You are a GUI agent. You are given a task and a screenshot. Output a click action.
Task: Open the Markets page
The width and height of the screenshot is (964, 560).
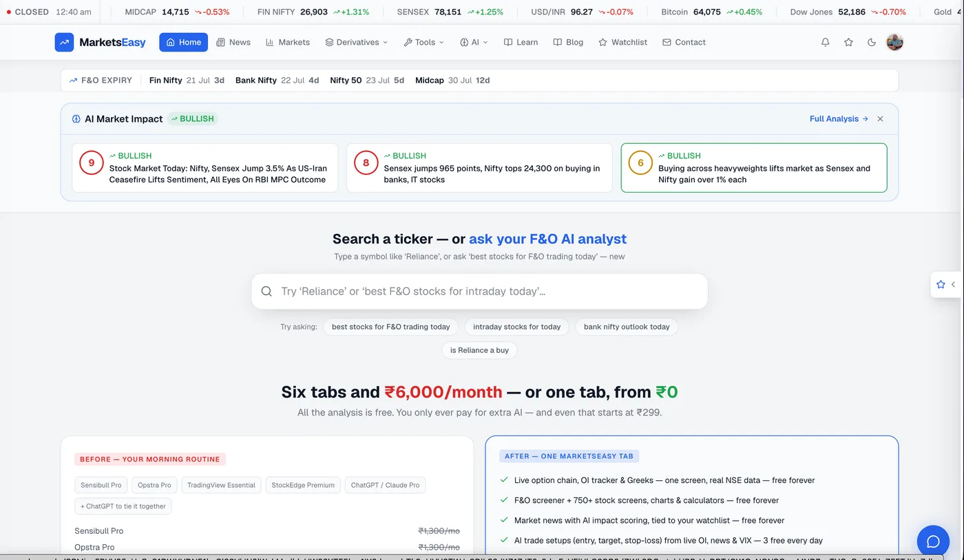click(288, 42)
